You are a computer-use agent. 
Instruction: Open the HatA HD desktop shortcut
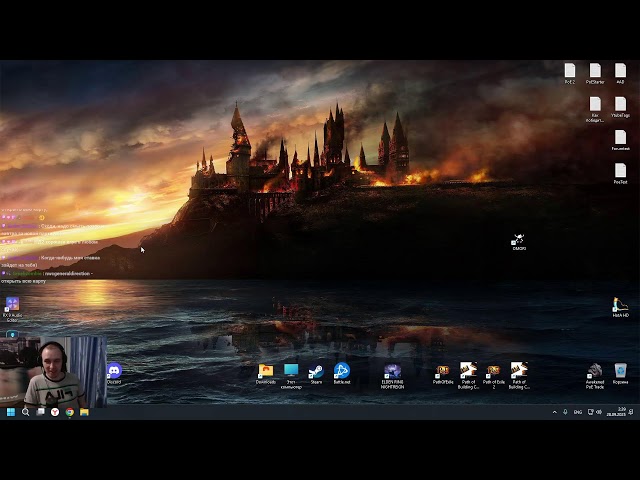620,307
